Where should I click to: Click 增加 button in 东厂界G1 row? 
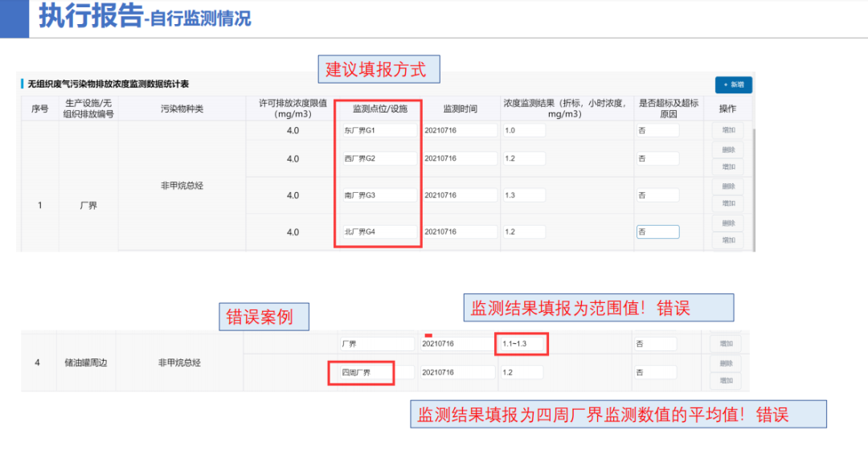(727, 130)
